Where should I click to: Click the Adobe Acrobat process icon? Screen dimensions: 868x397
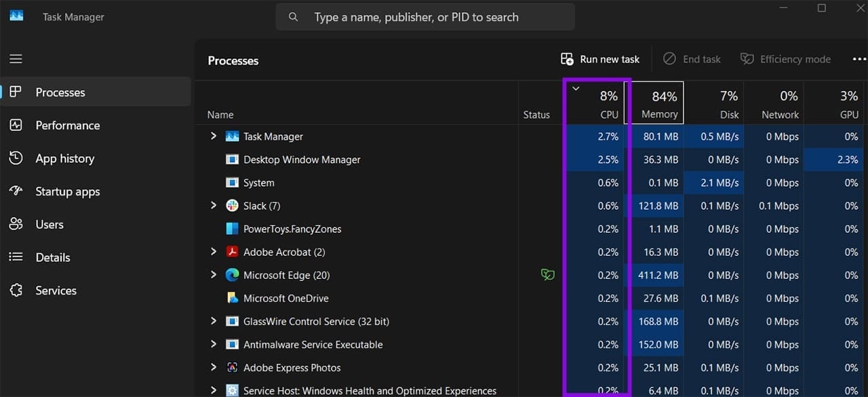coord(232,252)
